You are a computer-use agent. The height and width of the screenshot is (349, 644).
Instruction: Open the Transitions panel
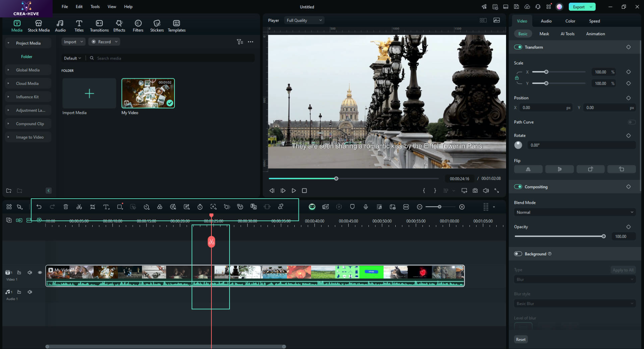pyautogui.click(x=99, y=26)
